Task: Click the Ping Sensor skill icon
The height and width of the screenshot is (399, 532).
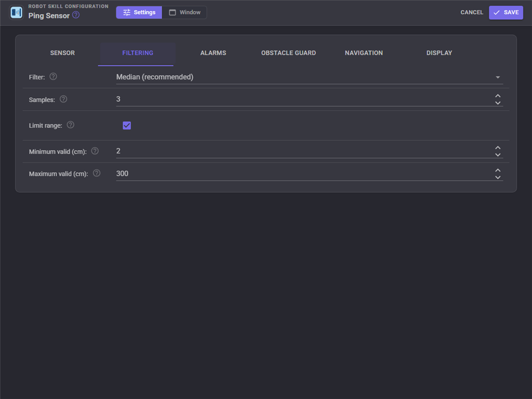Action: (x=16, y=12)
